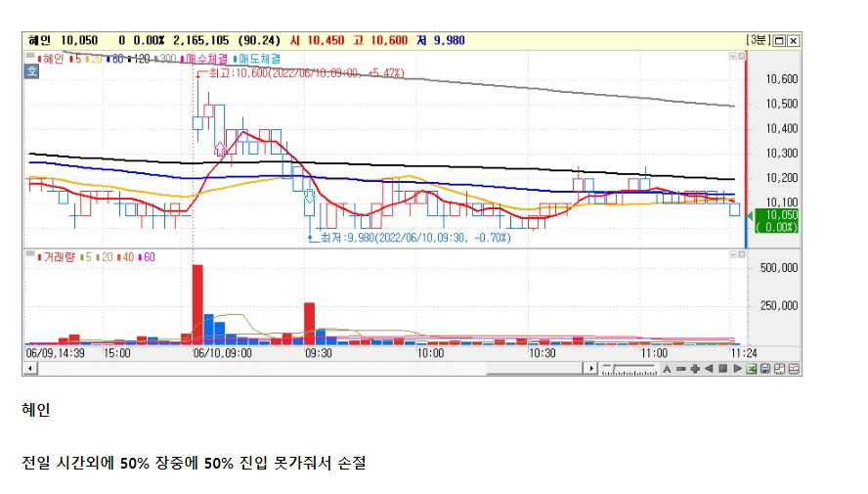Click the '최고:10,600' high price annotation
The height and width of the screenshot is (494, 868).
click(307, 73)
